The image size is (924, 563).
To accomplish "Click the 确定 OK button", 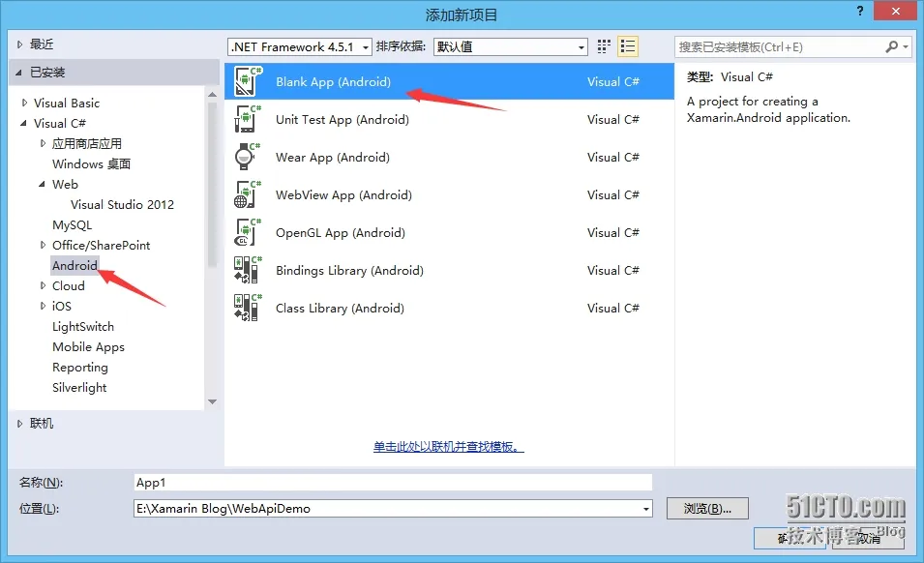I will [790, 538].
